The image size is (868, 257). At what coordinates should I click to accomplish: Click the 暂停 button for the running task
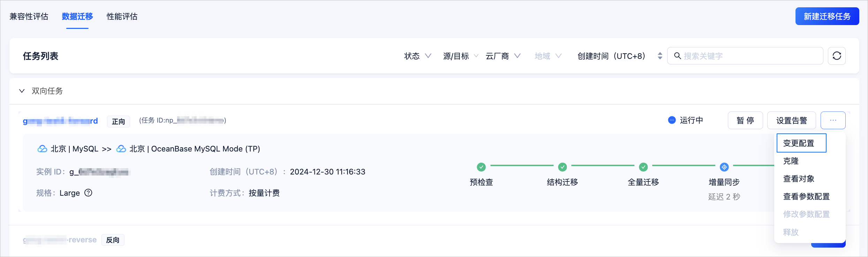coord(745,120)
